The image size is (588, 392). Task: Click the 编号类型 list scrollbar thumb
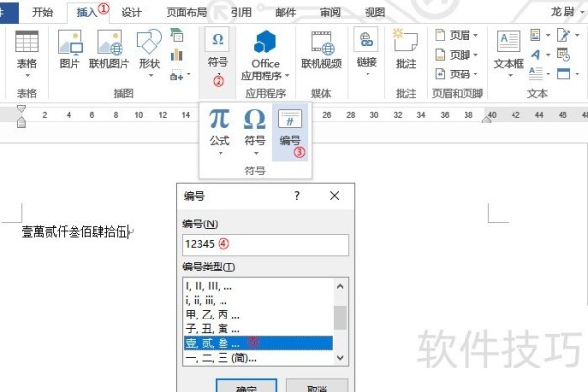tap(340, 318)
